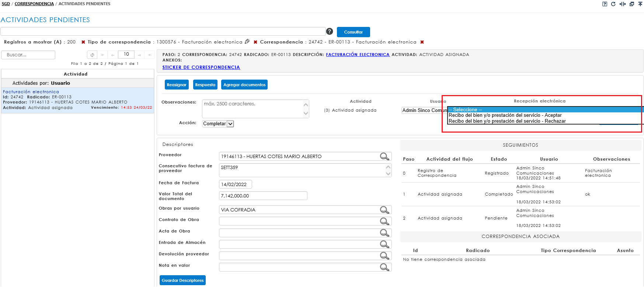Click the main search field beside Consultar
This screenshot has width=644, height=287.
[x=163, y=31]
